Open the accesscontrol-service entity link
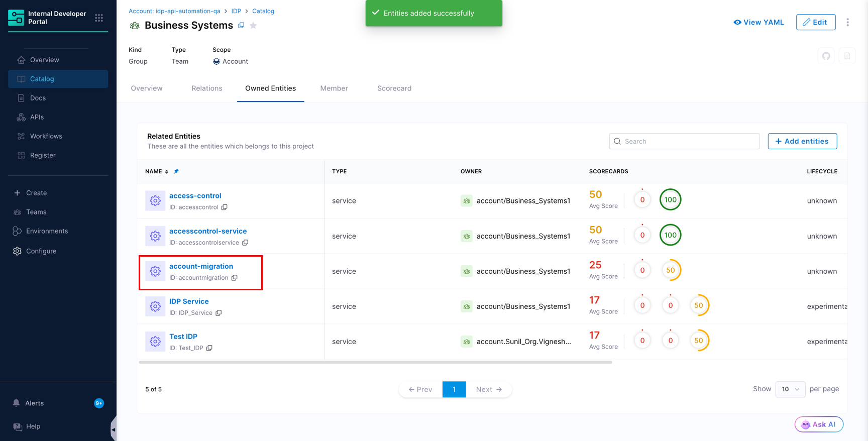This screenshot has width=868, height=441. click(208, 231)
